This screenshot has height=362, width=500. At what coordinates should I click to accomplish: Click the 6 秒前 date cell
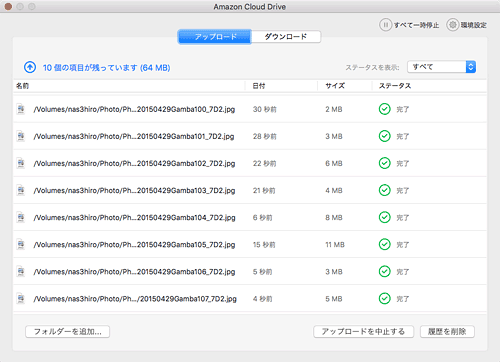click(262, 218)
